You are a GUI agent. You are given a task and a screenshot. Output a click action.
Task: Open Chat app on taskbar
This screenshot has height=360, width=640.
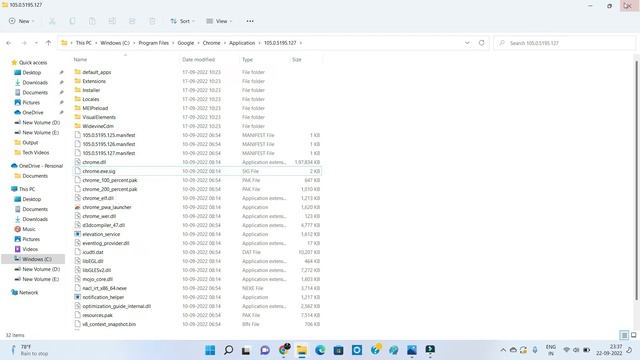coord(265,350)
